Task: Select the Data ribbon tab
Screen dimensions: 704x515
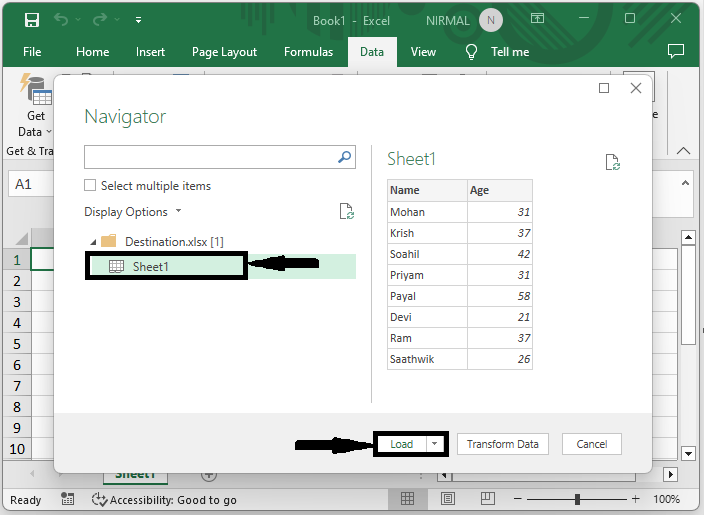Action: click(372, 52)
